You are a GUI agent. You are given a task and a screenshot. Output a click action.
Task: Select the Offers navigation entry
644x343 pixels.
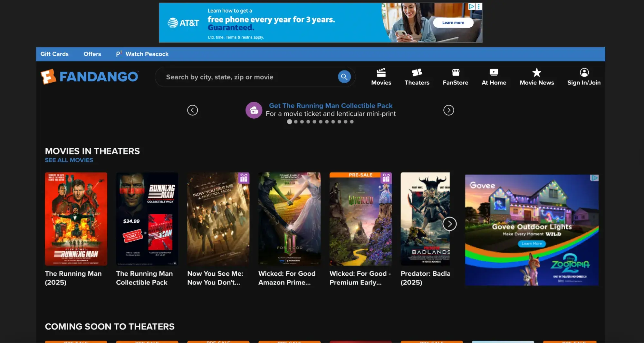(92, 54)
